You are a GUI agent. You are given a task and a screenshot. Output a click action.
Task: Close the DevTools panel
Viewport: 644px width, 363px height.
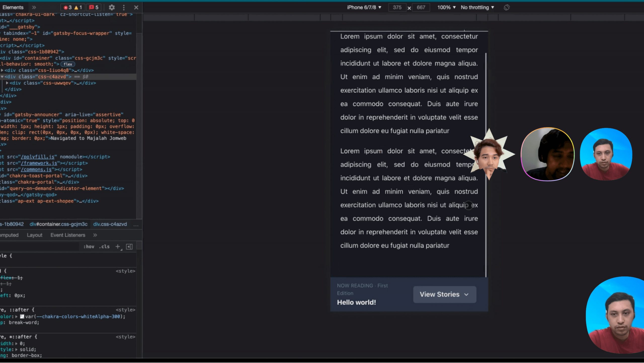click(136, 7)
